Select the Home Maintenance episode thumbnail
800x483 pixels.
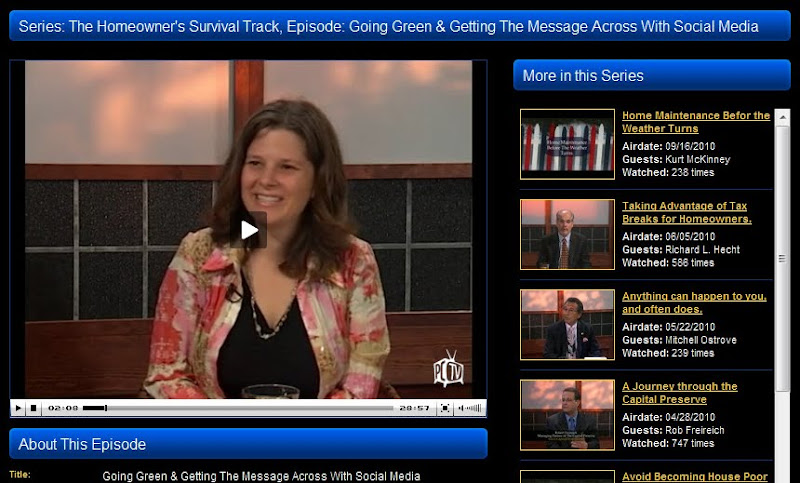[567, 144]
